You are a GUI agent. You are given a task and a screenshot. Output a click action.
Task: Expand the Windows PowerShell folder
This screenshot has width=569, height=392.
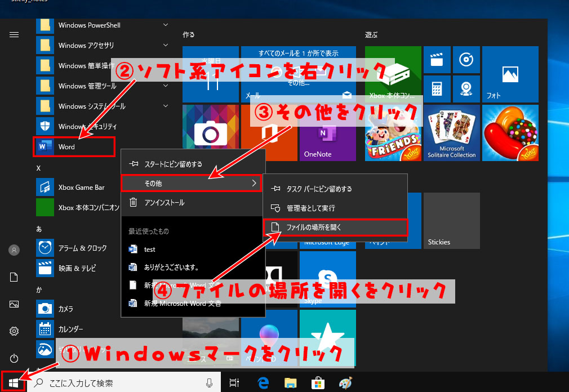tap(166, 25)
